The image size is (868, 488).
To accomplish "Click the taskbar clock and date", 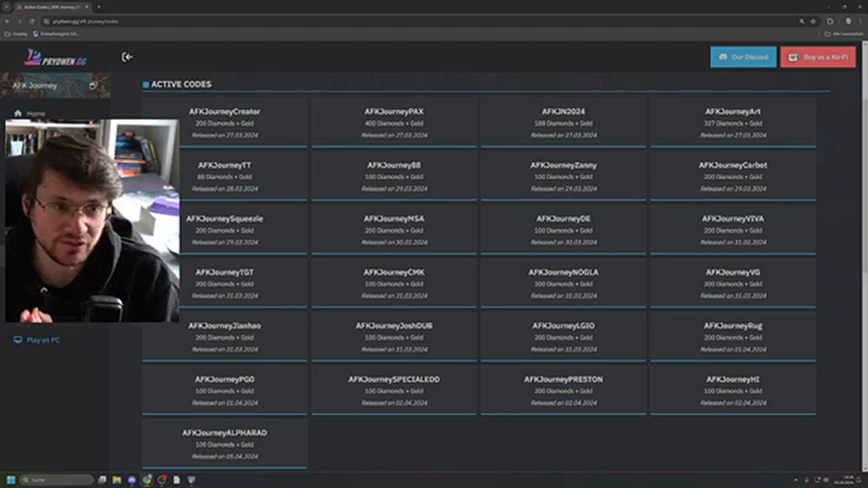I will [x=844, y=480].
